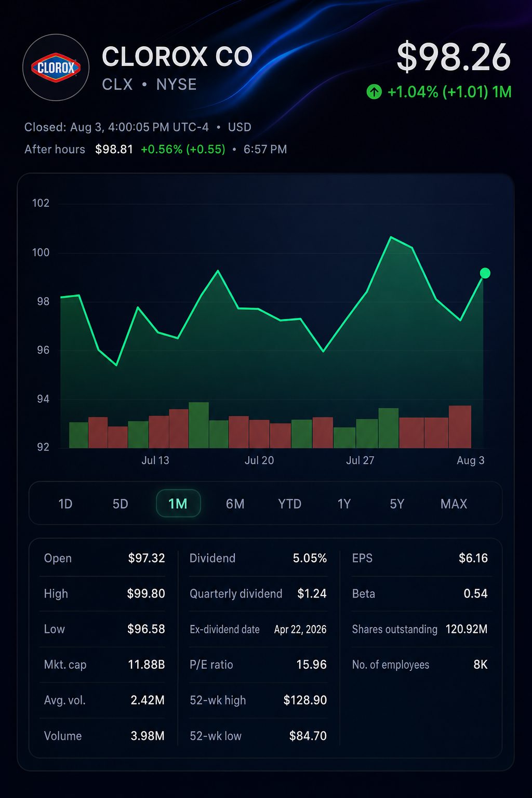532x798 pixels.
Task: Click the Low value $96.58
Action: (x=146, y=629)
